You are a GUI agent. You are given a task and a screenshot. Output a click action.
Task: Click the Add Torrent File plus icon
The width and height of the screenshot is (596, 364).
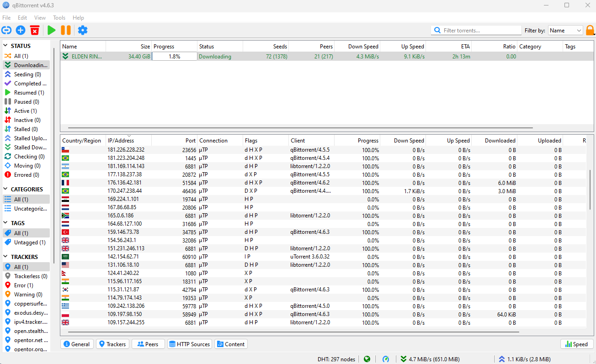pos(21,30)
